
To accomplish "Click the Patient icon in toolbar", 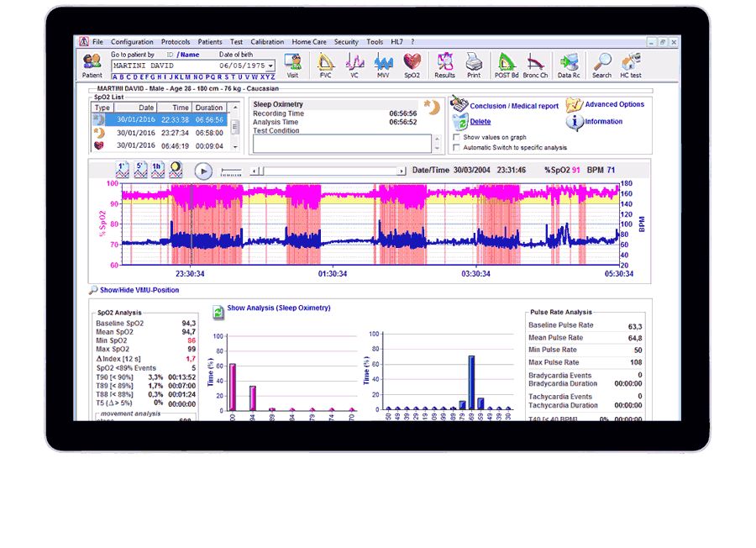I will coord(92,62).
